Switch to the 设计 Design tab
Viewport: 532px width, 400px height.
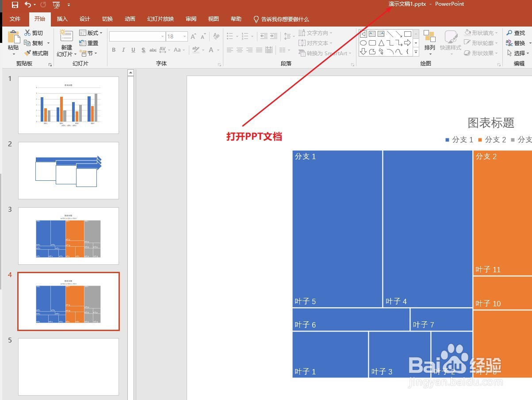point(85,19)
